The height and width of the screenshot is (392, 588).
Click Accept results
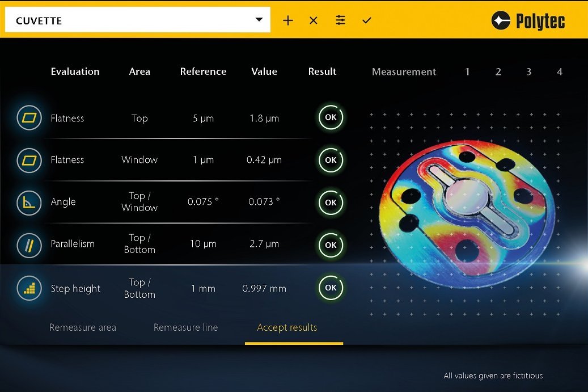tap(287, 327)
